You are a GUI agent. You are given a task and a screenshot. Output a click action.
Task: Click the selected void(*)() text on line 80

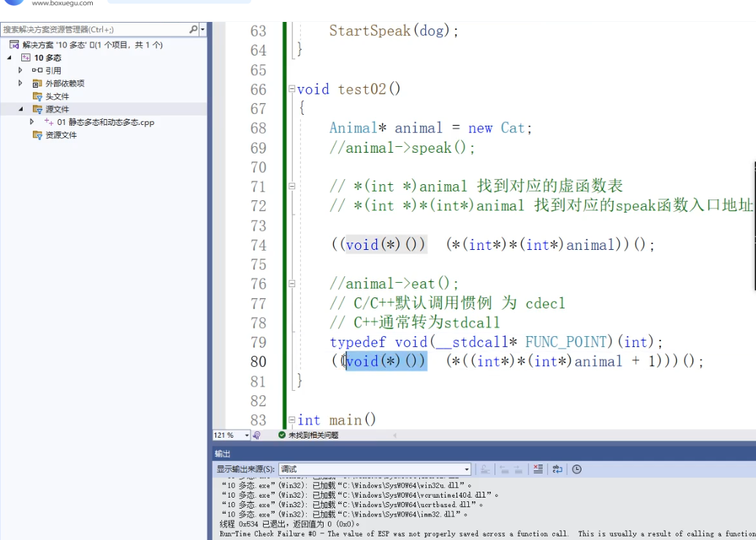click(x=386, y=361)
